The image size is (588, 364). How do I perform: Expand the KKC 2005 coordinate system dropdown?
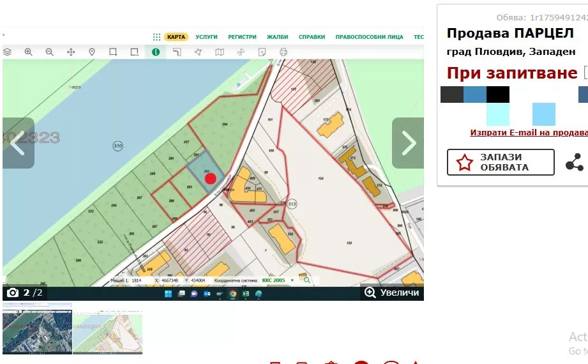point(292,280)
